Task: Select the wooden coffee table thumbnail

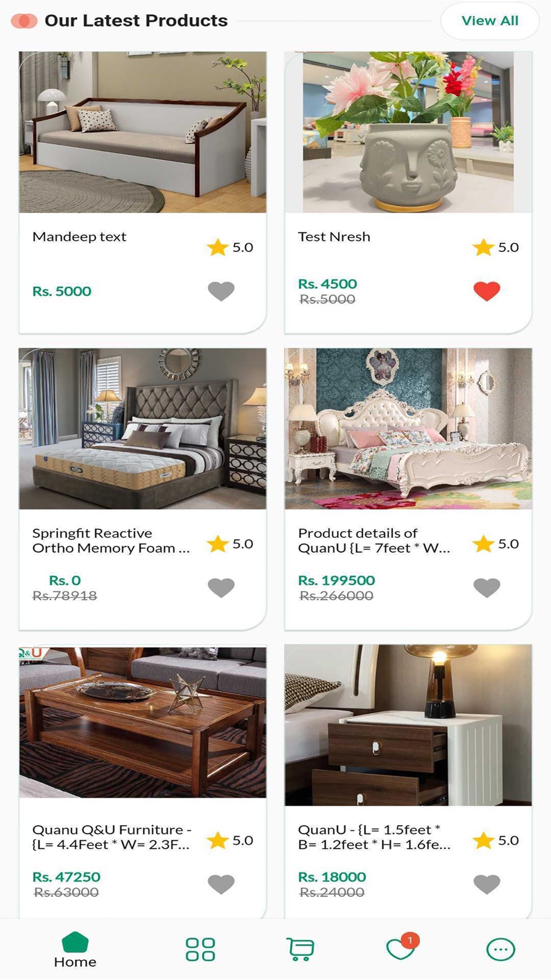Action: (143, 723)
